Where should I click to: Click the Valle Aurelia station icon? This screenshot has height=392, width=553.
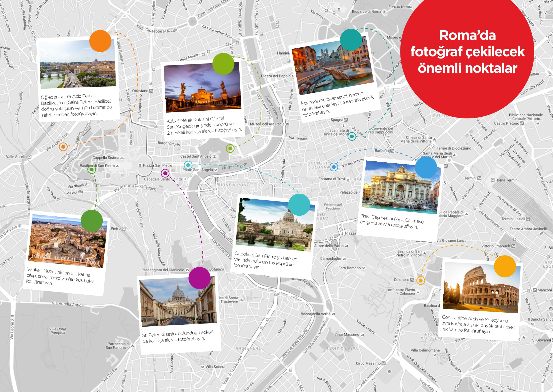click(29, 157)
